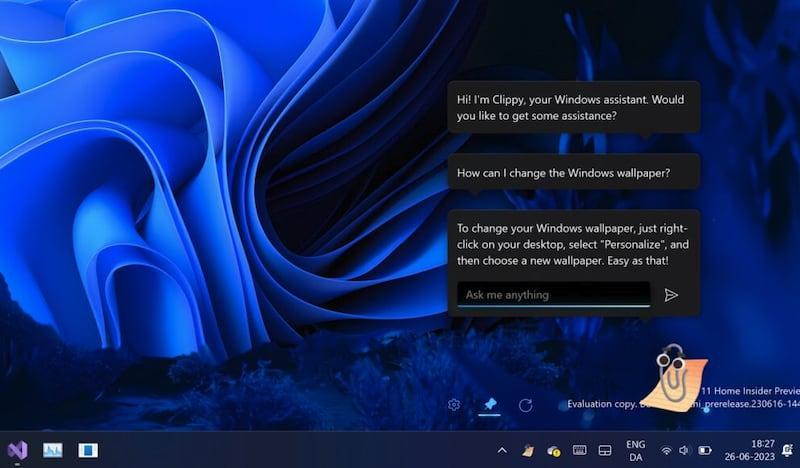
Task: Open Wi-Fi network tray icon
Action: coord(666,451)
